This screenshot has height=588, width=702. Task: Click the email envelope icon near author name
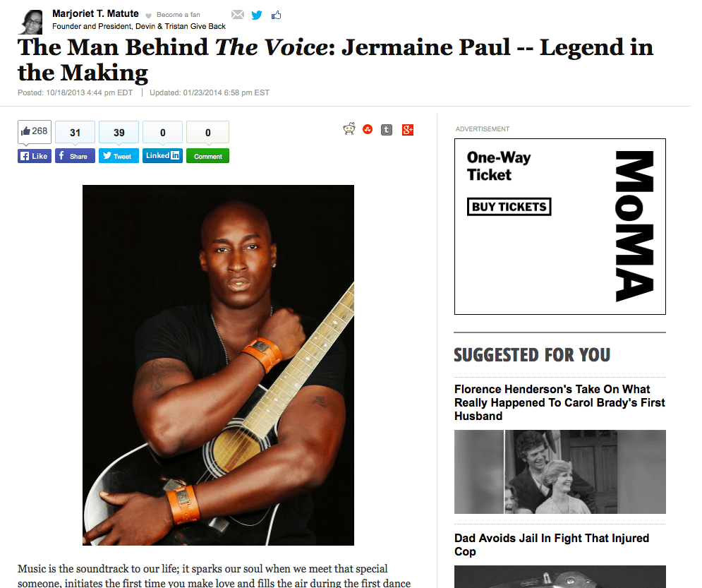click(x=238, y=15)
